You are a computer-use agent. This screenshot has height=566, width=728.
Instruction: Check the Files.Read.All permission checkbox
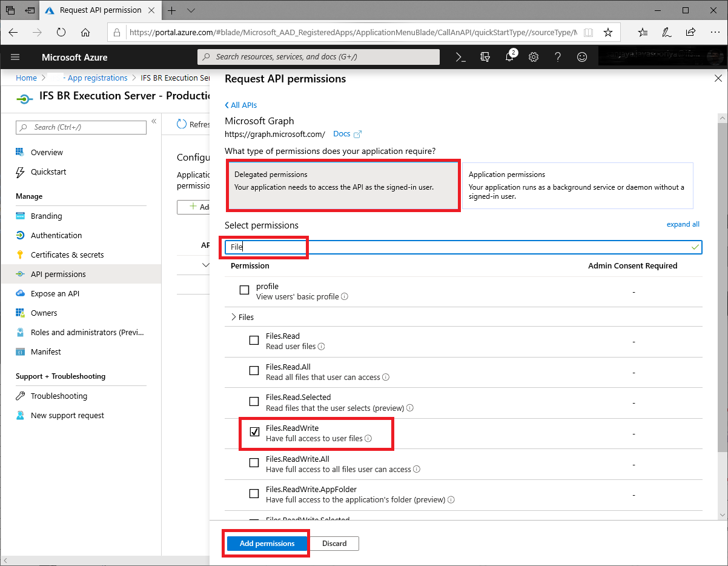tap(254, 371)
